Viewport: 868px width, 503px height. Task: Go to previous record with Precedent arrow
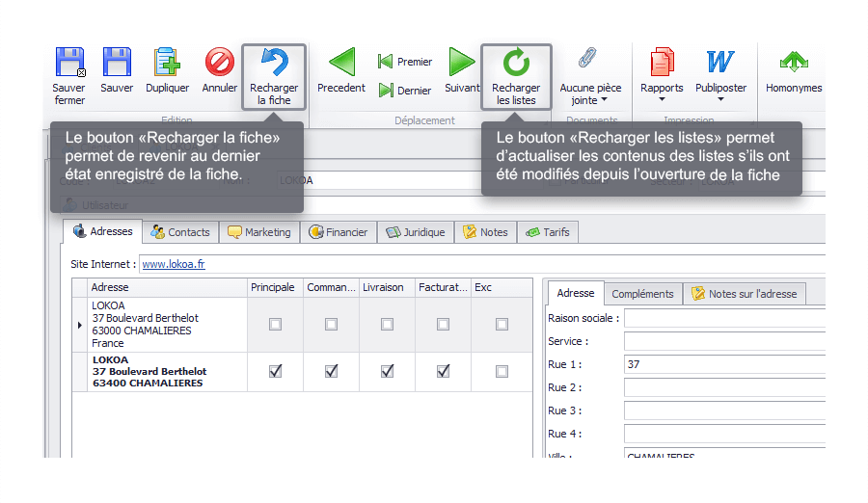(342, 62)
